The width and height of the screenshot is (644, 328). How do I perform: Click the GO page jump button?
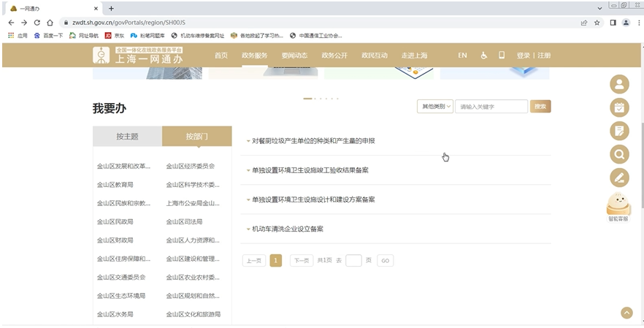(x=386, y=261)
